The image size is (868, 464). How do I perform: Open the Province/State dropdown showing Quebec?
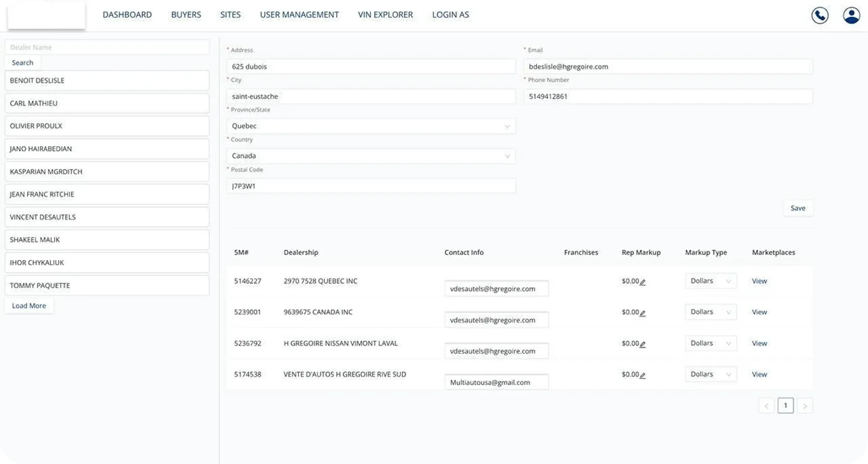coord(370,126)
